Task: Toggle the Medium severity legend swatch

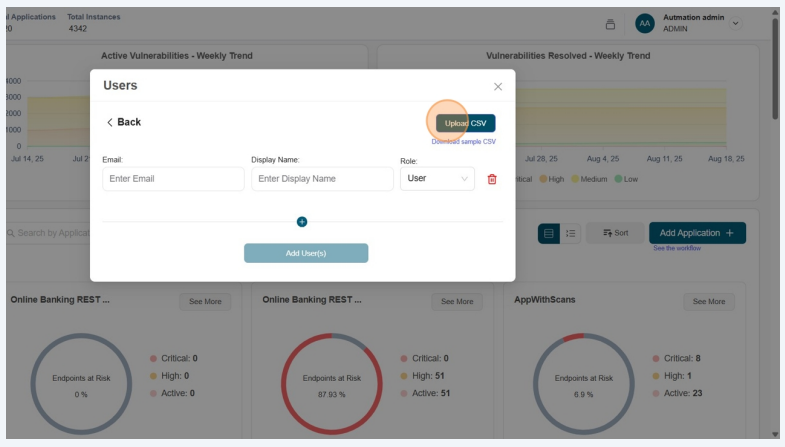Action: pyautogui.click(x=575, y=179)
